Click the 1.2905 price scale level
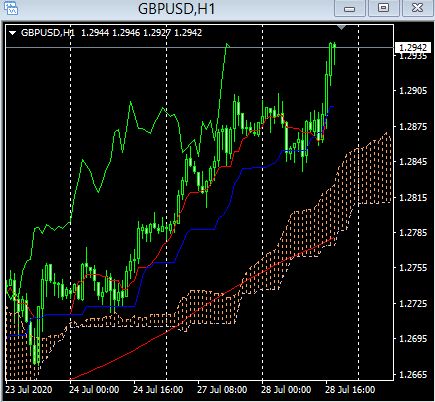The image size is (435, 402). (x=413, y=91)
